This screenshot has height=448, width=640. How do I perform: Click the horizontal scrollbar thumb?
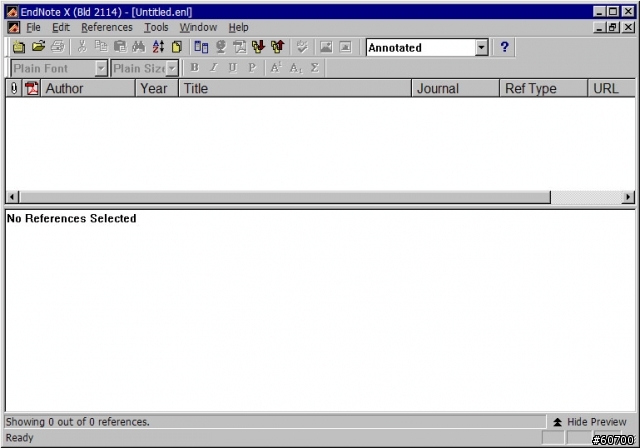285,197
